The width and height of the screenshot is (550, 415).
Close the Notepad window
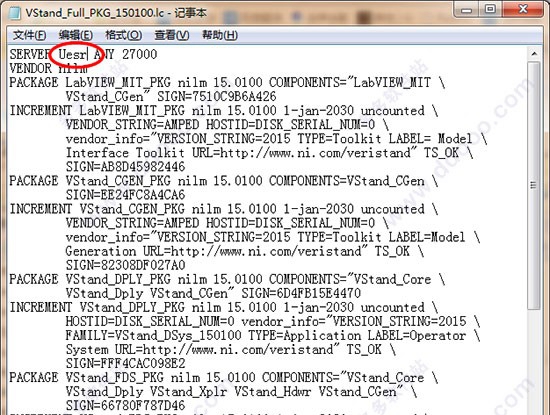523,9
